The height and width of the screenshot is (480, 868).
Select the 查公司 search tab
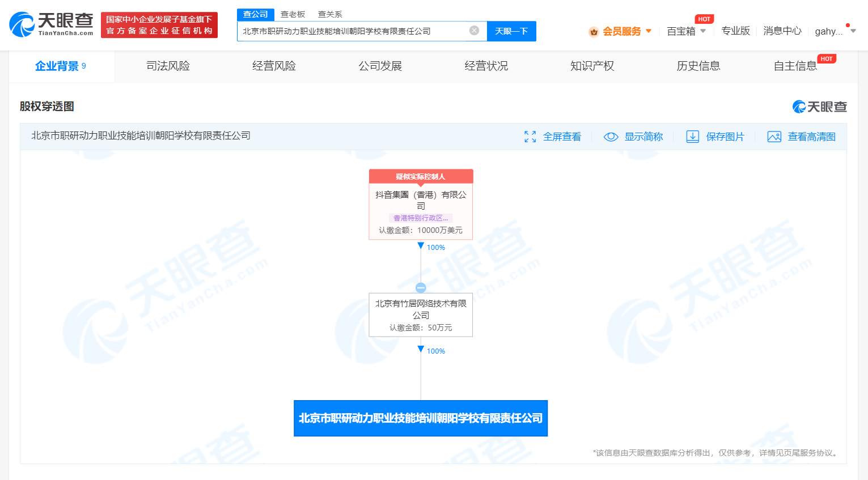tap(256, 14)
